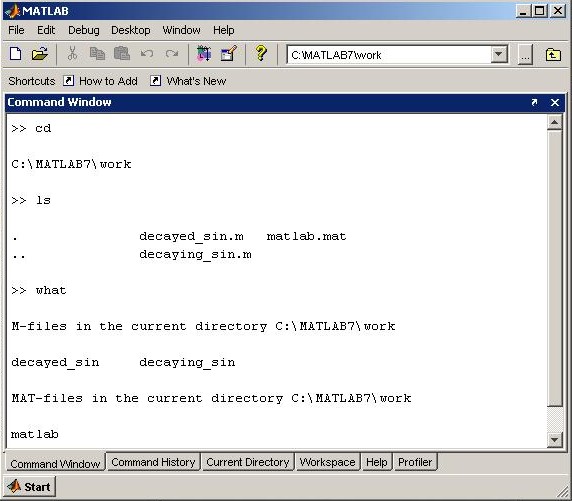
Task: Click the scrollbar up arrow
Action: point(554,123)
